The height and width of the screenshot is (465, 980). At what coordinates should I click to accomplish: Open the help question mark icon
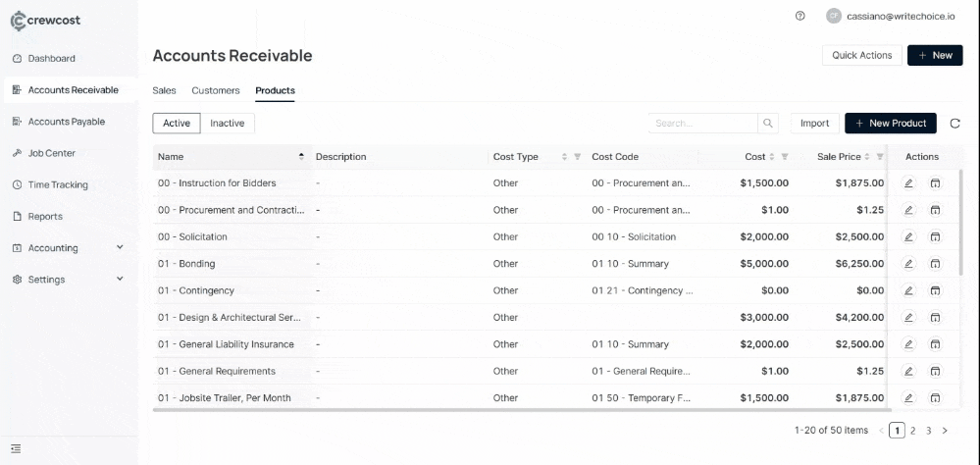[800, 16]
